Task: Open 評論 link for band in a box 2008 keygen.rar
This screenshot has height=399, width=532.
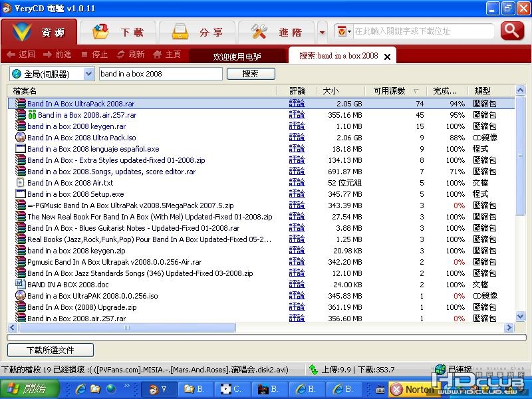Action: click(x=297, y=126)
